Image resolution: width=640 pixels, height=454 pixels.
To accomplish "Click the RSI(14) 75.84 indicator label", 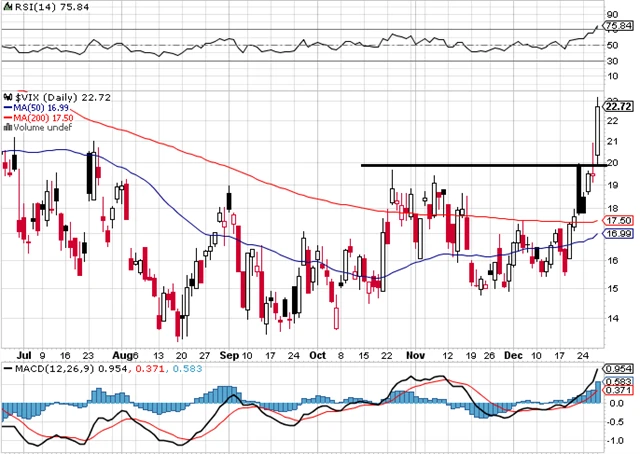I will point(52,7).
